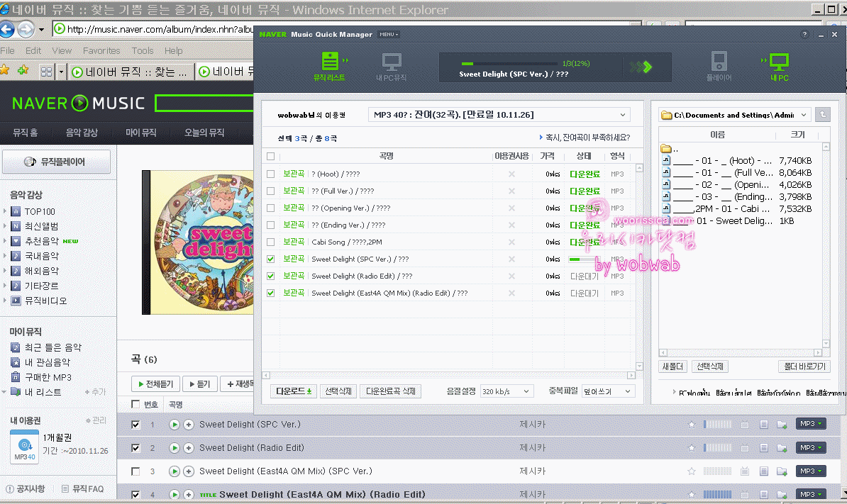847x504 pixels.
Task: Click browser back arrow button
Action: (7, 29)
